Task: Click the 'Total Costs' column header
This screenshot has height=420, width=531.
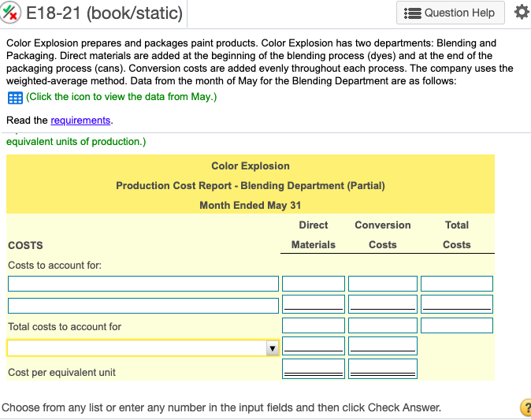Action: pos(457,235)
